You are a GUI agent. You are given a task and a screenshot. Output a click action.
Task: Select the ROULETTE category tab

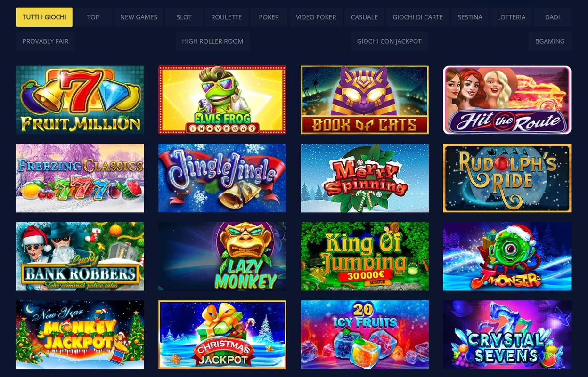(x=226, y=17)
